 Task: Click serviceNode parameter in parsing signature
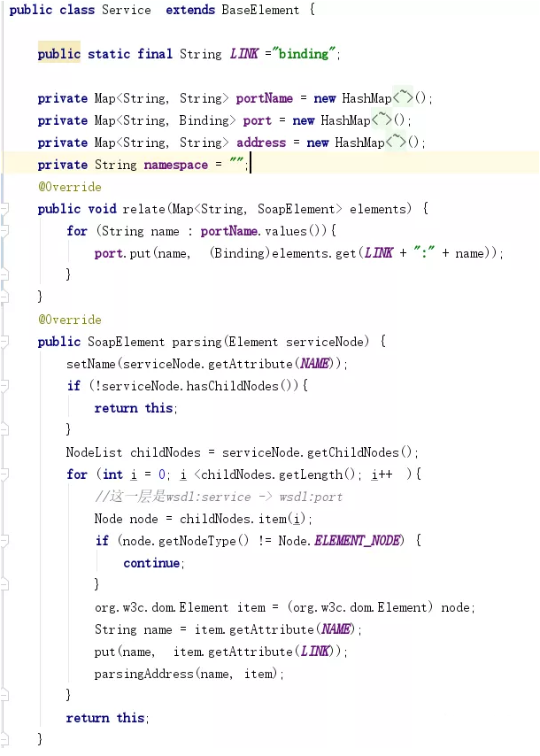[x=327, y=342]
